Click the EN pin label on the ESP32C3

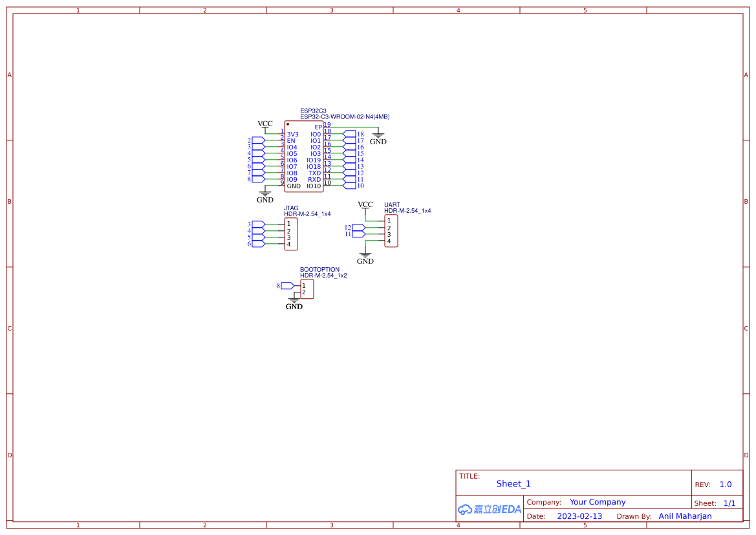[290, 141]
